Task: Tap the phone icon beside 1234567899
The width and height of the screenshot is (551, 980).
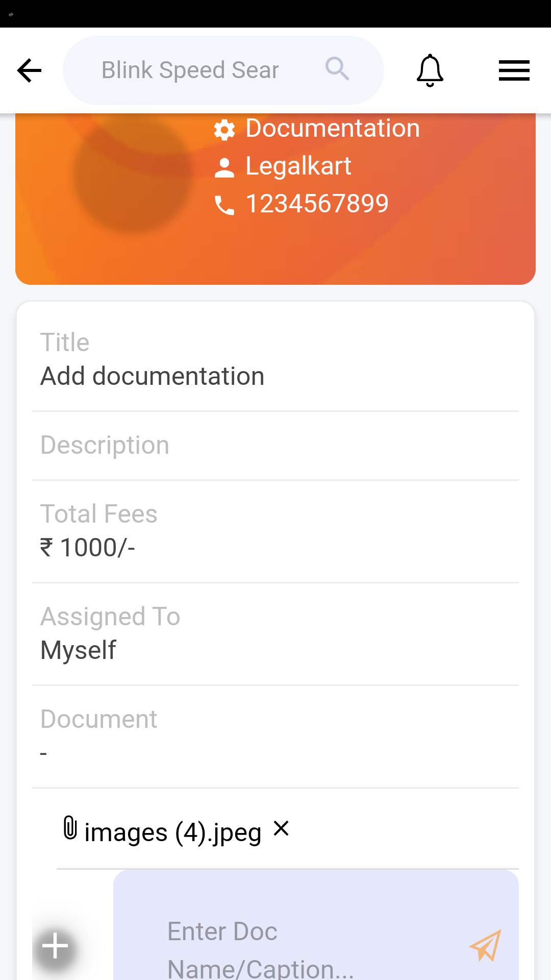Action: (224, 205)
